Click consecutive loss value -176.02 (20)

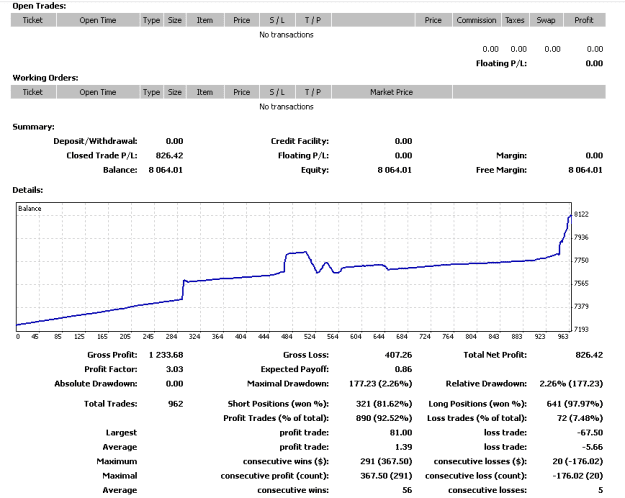578,476
